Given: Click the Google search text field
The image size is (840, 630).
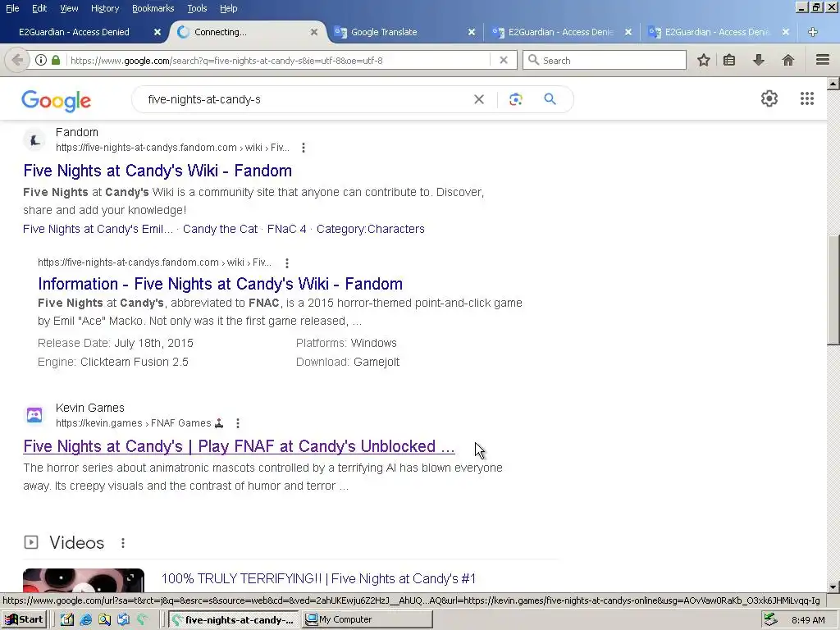Looking at the screenshot, I should [305, 99].
